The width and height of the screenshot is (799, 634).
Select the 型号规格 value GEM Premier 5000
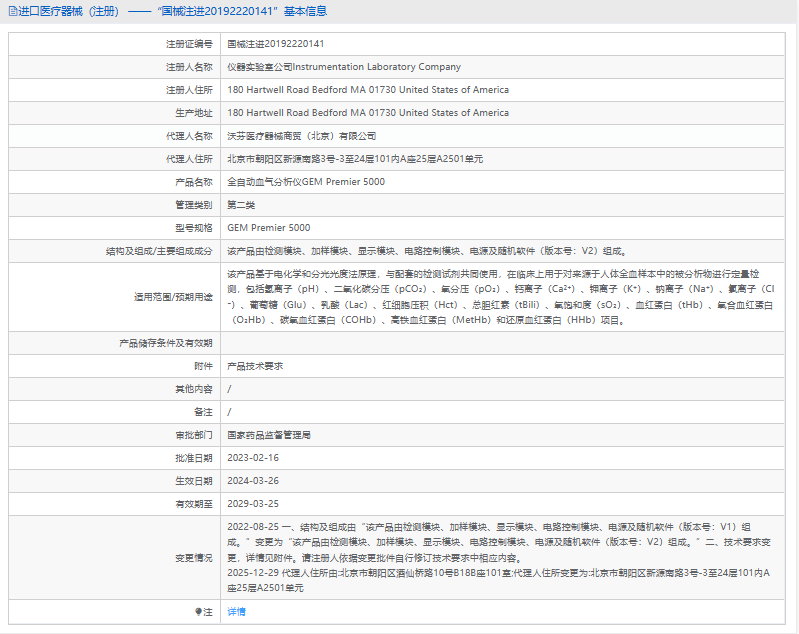(x=269, y=228)
